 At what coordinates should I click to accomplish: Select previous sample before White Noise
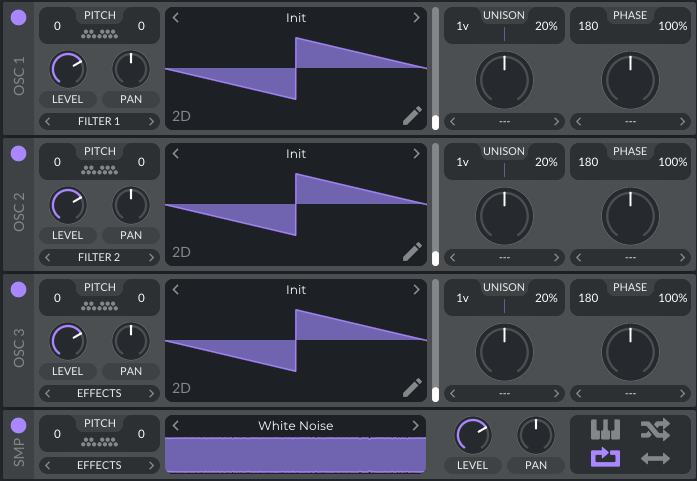pos(175,426)
